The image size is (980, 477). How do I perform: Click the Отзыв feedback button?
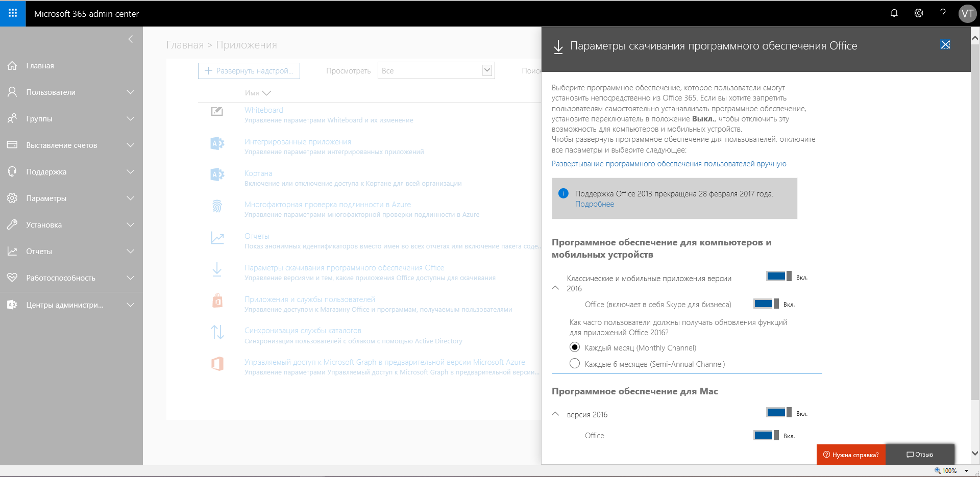(x=920, y=455)
